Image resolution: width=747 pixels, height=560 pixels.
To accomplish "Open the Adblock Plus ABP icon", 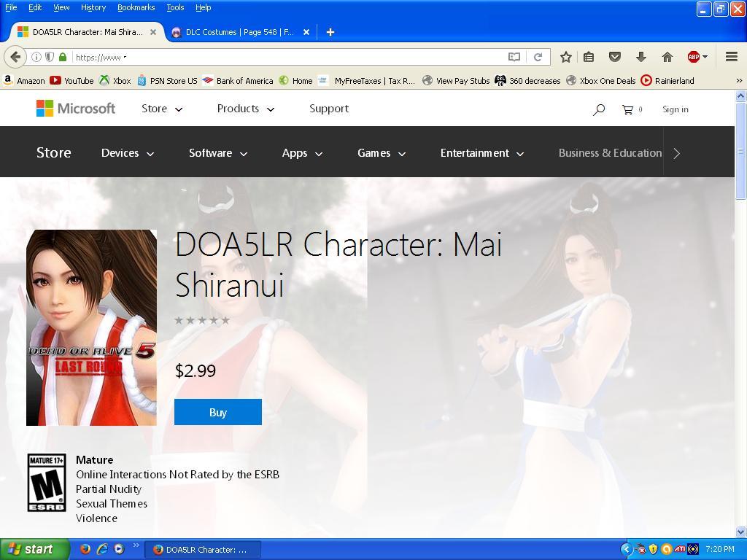I will click(x=694, y=57).
